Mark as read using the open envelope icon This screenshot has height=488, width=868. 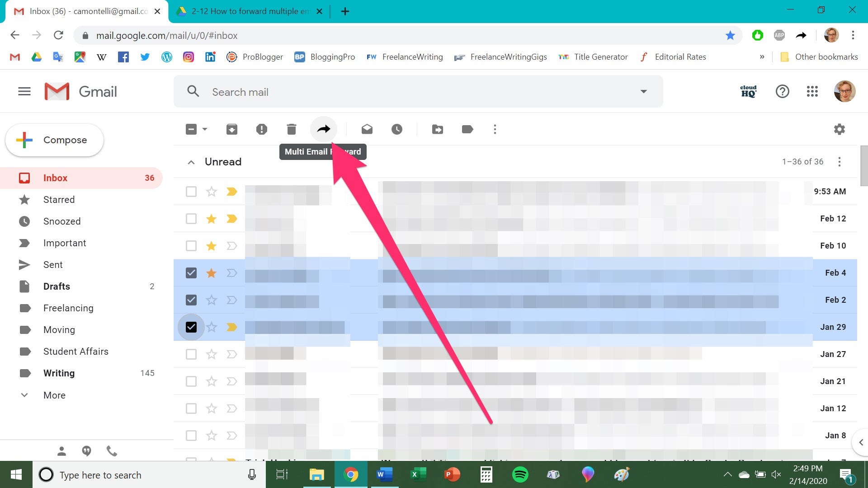367,129
